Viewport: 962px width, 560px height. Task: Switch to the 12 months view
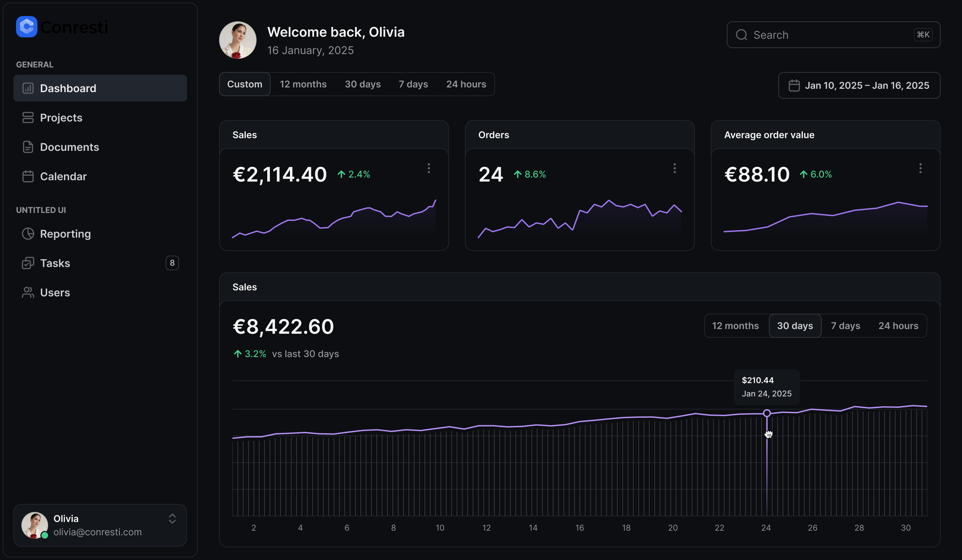(x=303, y=84)
